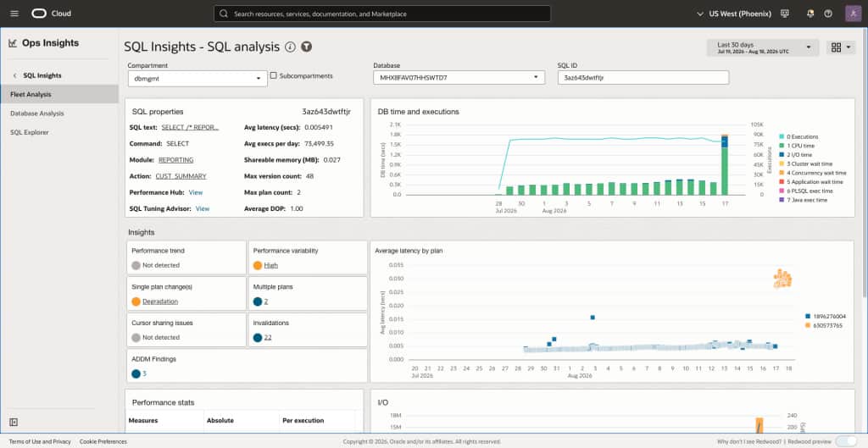Select SQL Explorer in the sidebar
Image resolution: width=868 pixels, height=448 pixels.
30,132
